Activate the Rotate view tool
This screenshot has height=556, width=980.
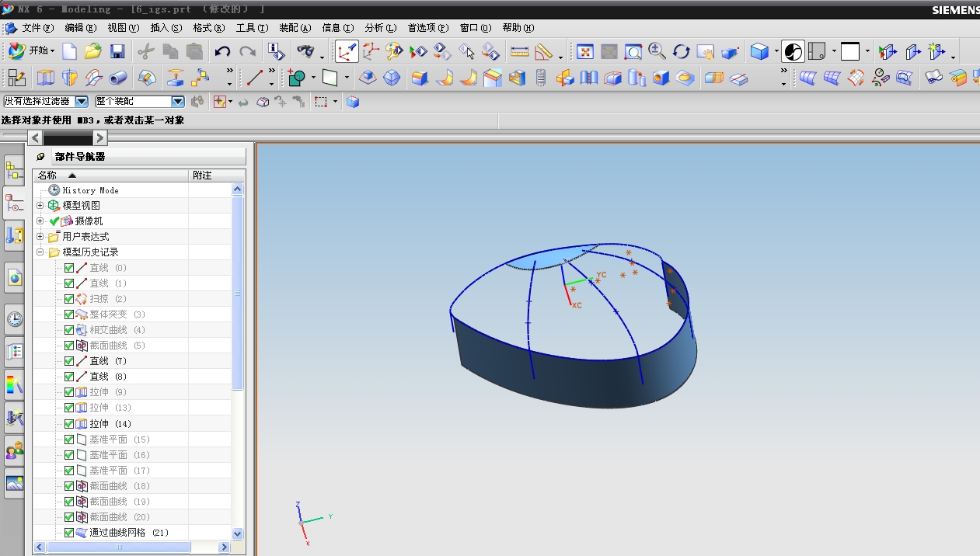(x=682, y=52)
